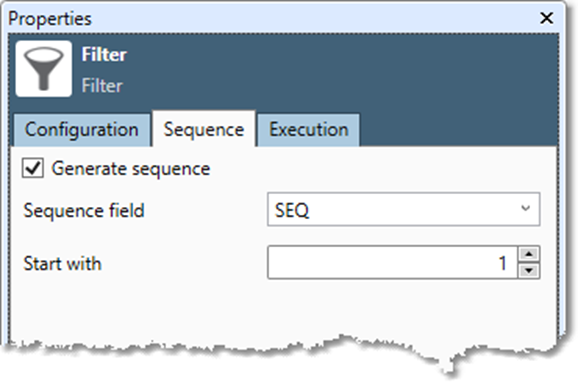The image size is (578, 384).
Task: Uncheck the Generate sequence checkbox
Action: (32, 168)
